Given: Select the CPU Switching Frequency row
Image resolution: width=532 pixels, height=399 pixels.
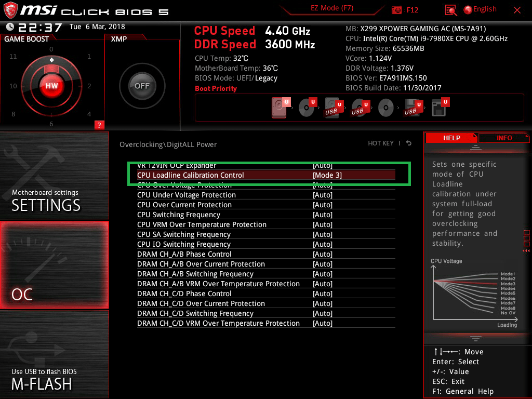Looking at the screenshot, I should (179, 215).
